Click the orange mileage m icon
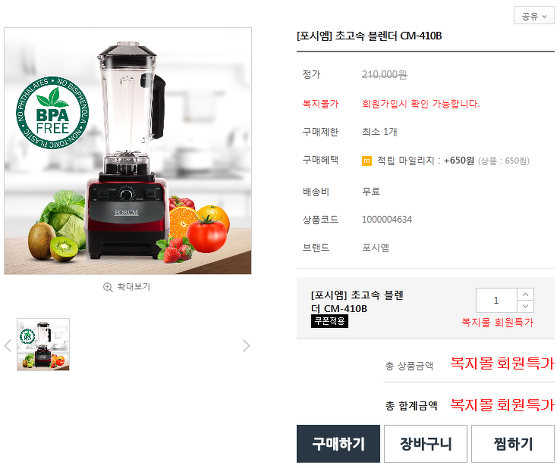Screen dimensions: 560x468 coord(367,161)
